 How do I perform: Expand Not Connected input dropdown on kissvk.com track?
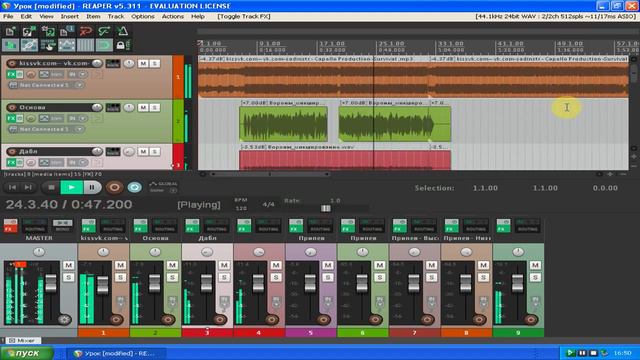click(79, 85)
